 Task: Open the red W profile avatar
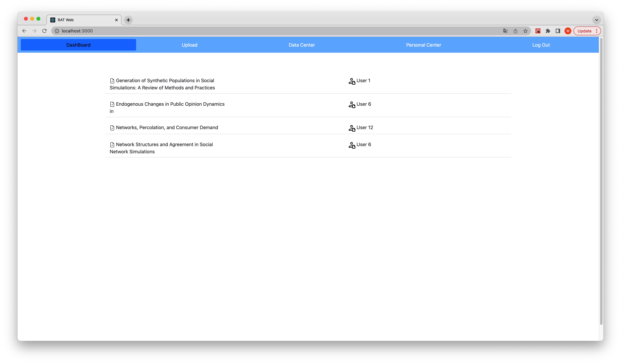pyautogui.click(x=568, y=31)
